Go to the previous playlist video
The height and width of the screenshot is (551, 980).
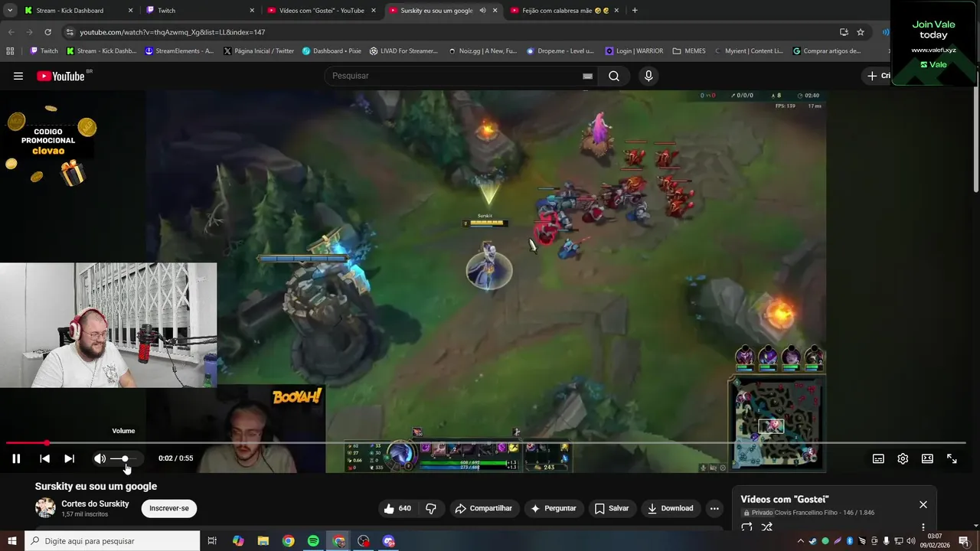pyautogui.click(x=44, y=458)
